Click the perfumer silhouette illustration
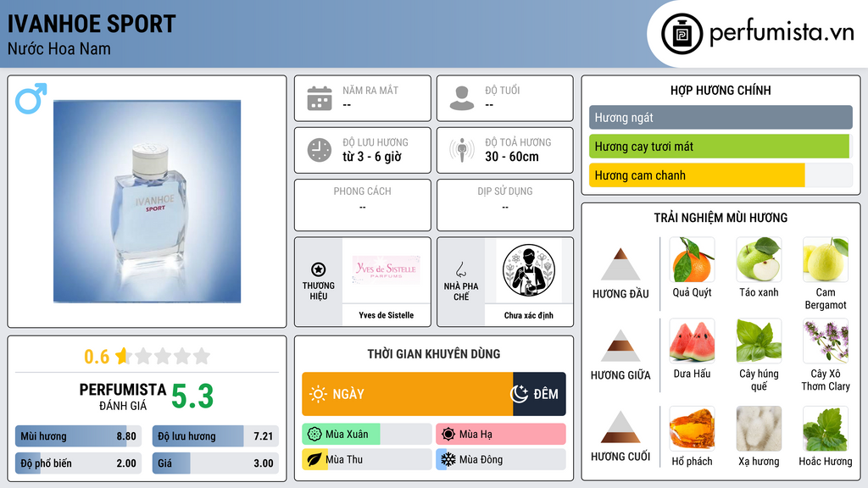This screenshot has width=868, height=488. click(529, 270)
